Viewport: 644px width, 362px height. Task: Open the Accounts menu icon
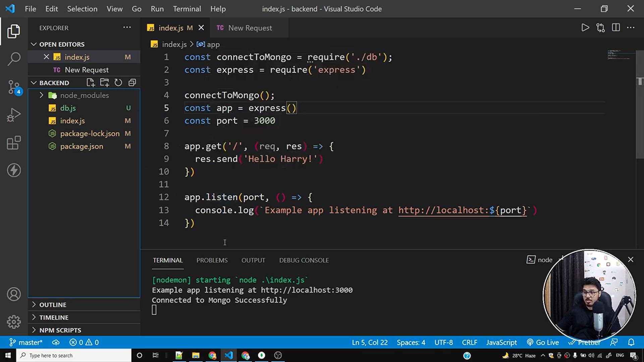pos(14,294)
